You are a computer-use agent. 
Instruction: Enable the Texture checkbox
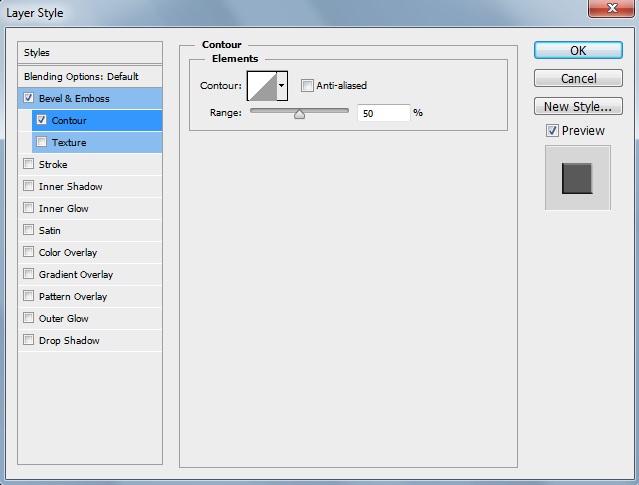(x=42, y=142)
